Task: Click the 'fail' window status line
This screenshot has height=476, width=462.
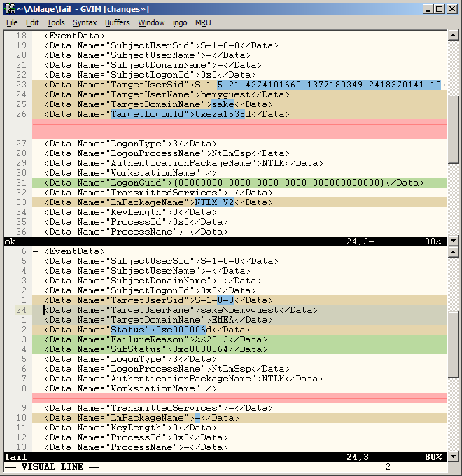Action: click(x=225, y=457)
